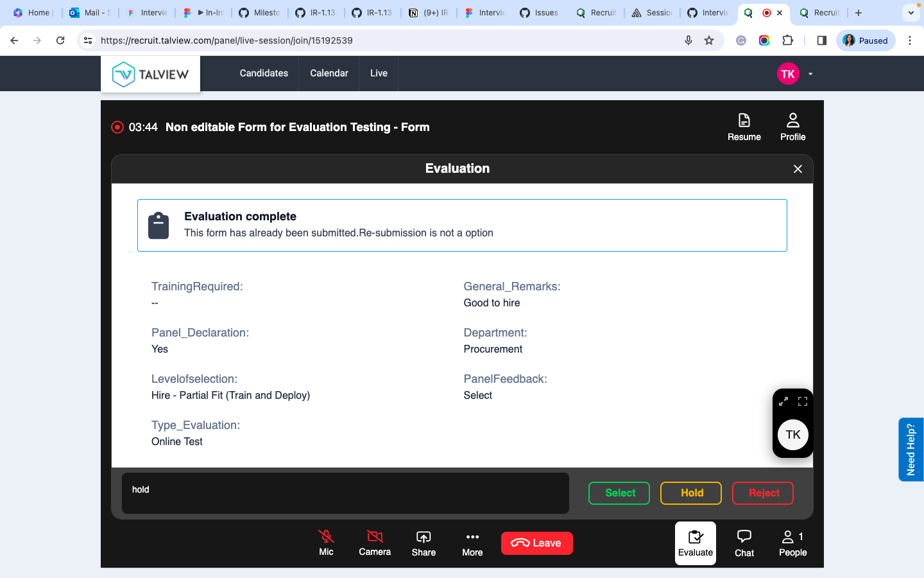Open the Chat panel

point(744,543)
